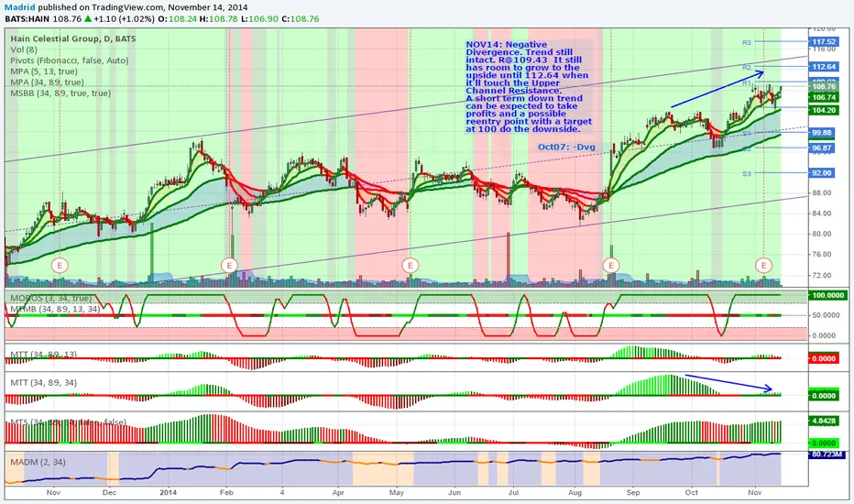The image size is (854, 504).
Task: Click the 4.8428 MTS value label
Action: coord(823,422)
